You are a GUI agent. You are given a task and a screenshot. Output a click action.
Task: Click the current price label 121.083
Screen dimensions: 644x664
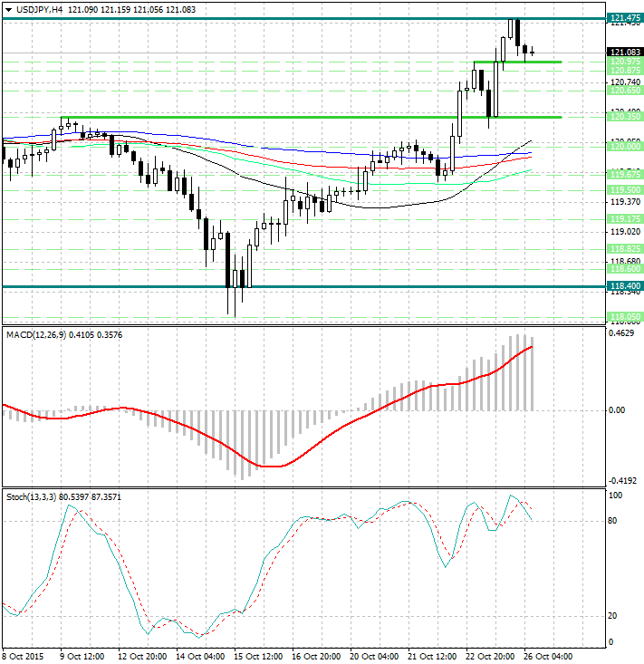point(625,52)
